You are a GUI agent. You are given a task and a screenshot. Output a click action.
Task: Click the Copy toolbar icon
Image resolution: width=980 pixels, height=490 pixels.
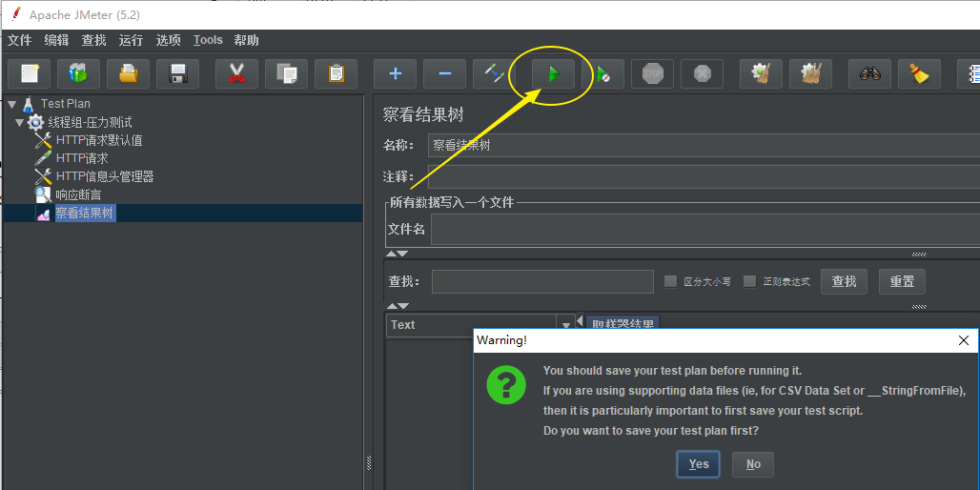tap(286, 73)
